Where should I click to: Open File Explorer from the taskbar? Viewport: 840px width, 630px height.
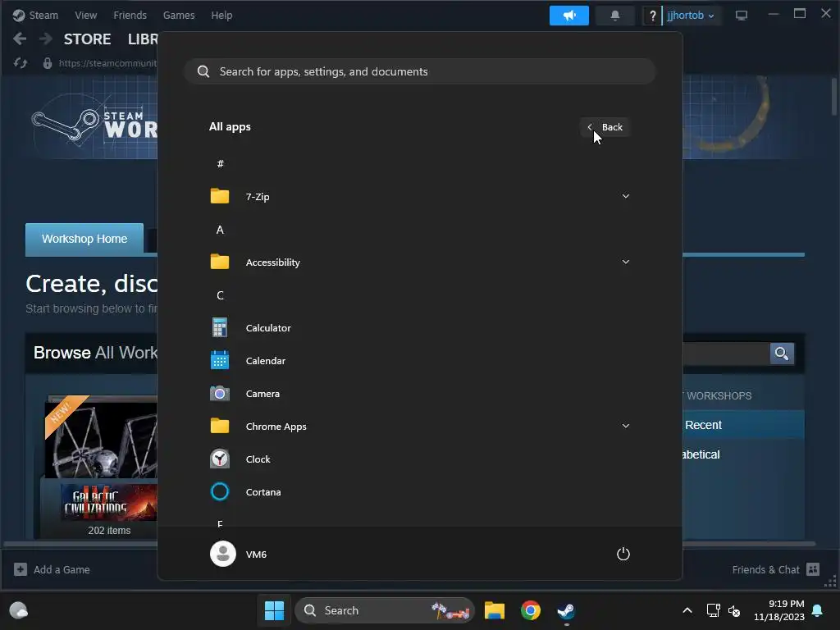click(495, 610)
